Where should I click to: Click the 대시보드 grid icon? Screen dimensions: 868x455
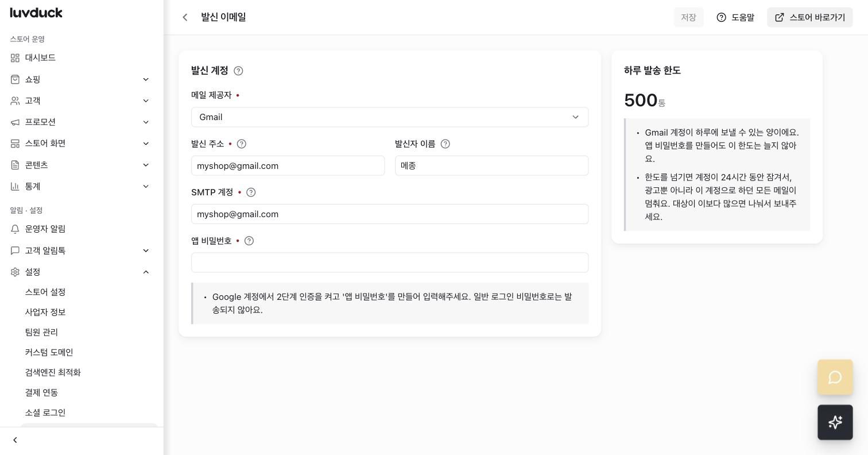click(15, 58)
